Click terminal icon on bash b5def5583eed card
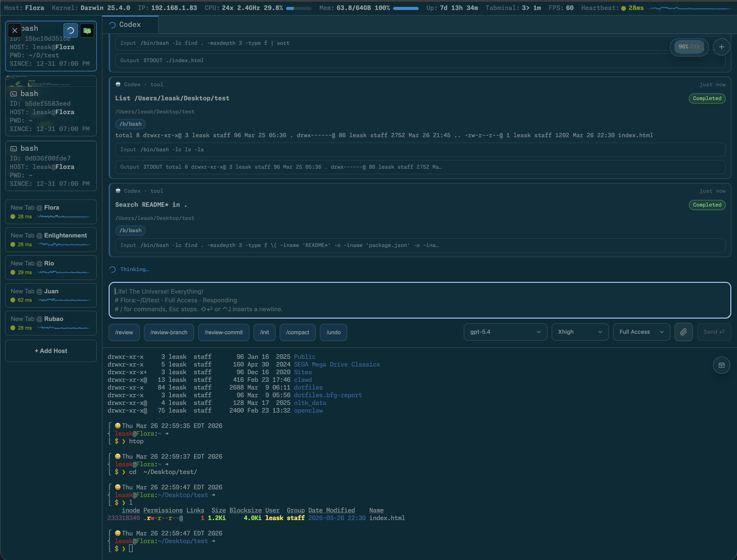Viewport: 737px width, 560px height. coord(14,94)
